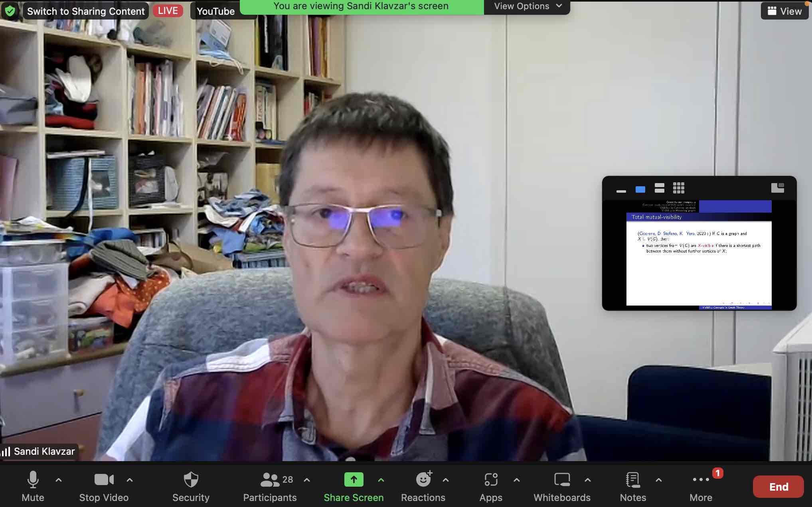Expand screen sharing options chevron
This screenshot has width=812, height=507.
(x=380, y=480)
